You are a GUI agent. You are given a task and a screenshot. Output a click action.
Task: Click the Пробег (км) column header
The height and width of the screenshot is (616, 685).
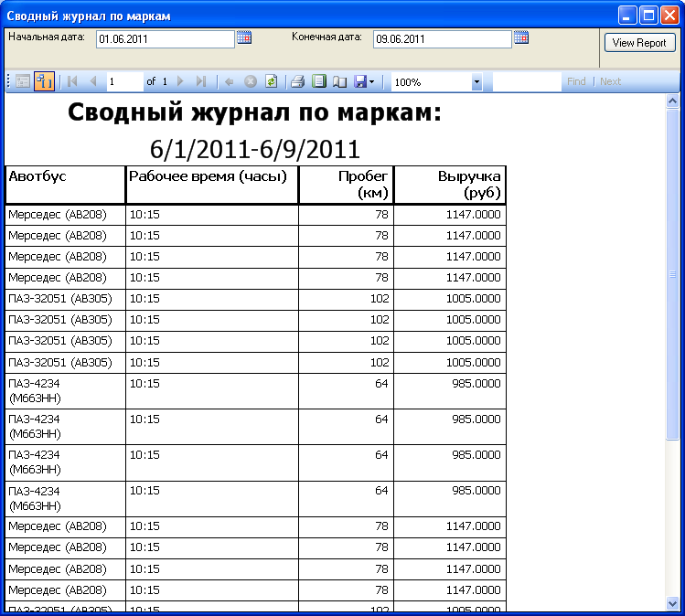point(346,185)
